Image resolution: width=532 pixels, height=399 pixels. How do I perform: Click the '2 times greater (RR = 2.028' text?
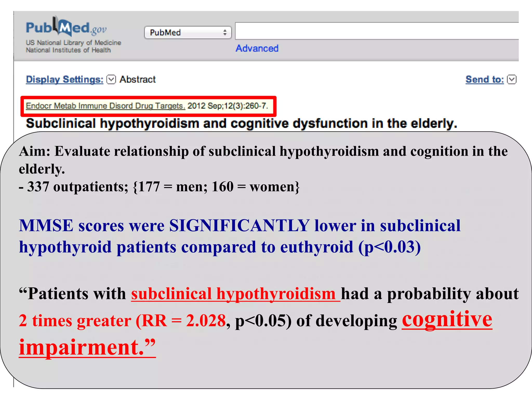(x=122, y=321)
